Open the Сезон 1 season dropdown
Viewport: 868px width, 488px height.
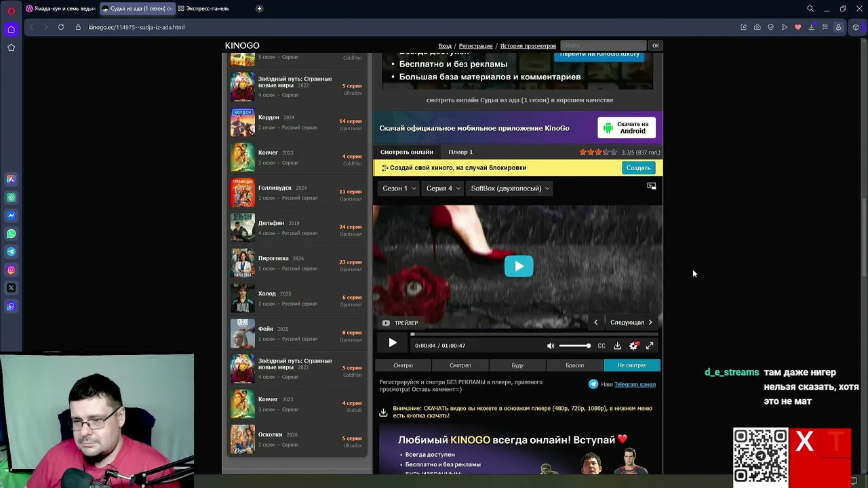399,188
